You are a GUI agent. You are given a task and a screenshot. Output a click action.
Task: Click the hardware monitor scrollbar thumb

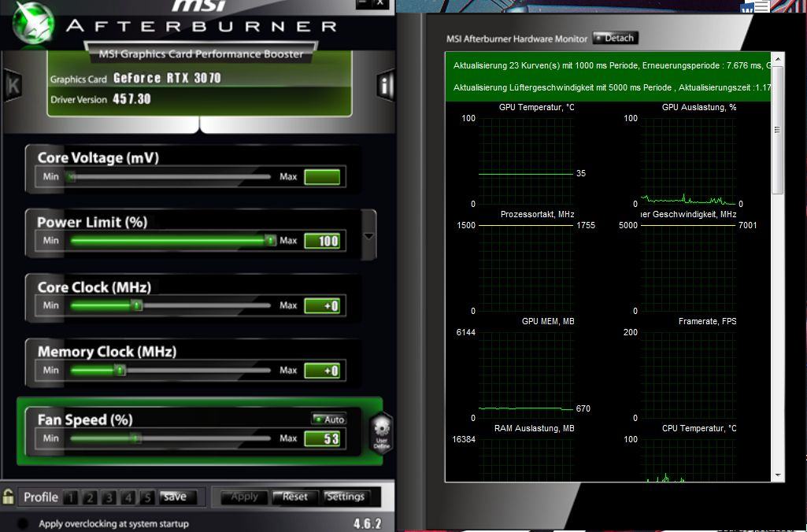(778, 130)
